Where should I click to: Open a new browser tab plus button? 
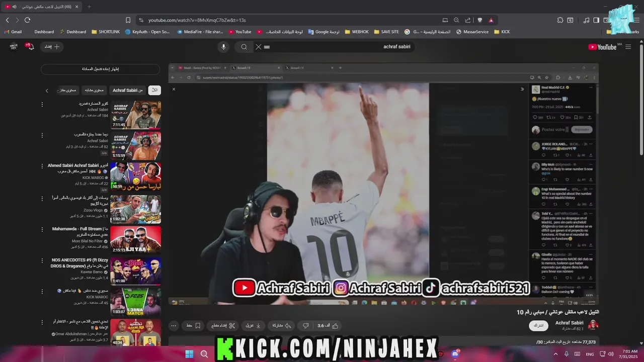pos(89,7)
